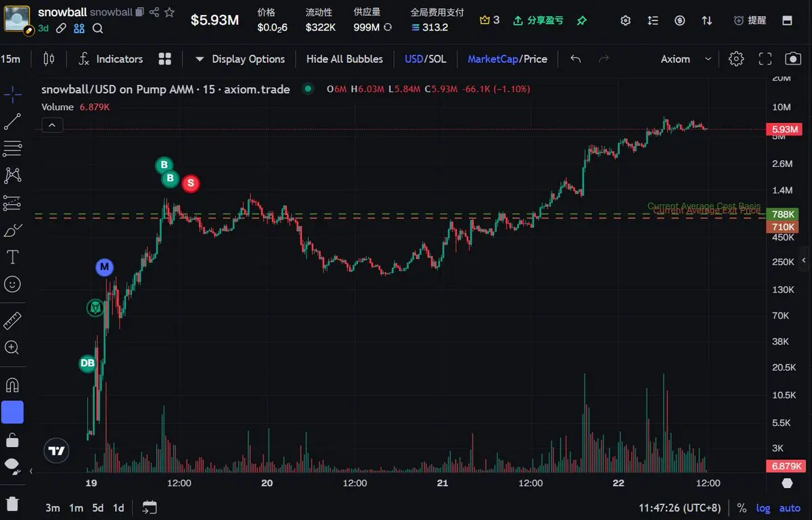Open the Axiom layout dropdown
Image resolution: width=812 pixels, height=520 pixels.
coord(685,59)
